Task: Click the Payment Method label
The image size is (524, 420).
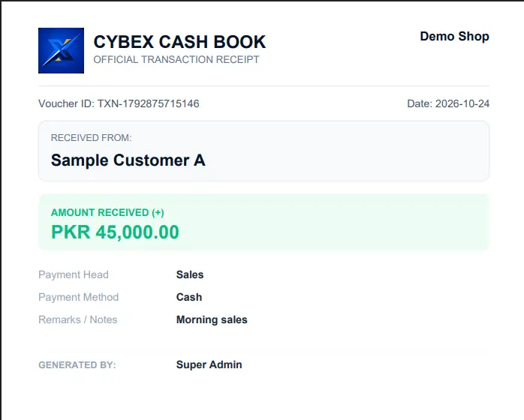Action: click(79, 297)
